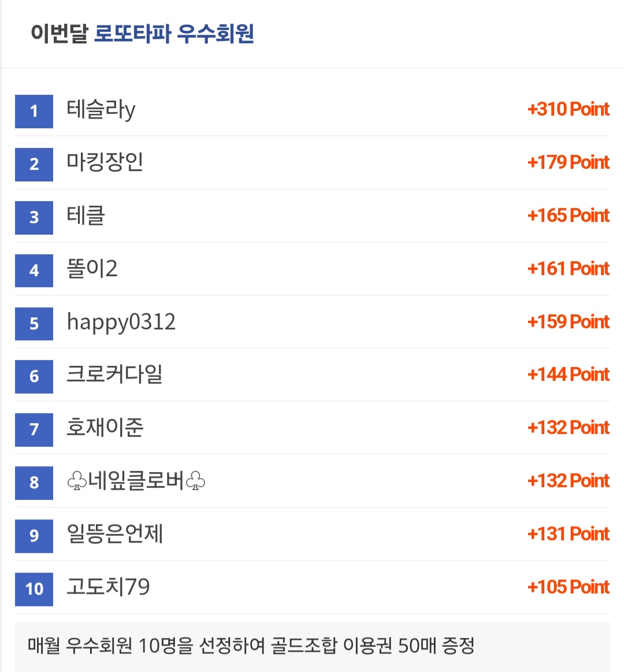Viewport: 624px width, 672px height.
Task: Click the rank 2 blue badge
Action: 34,165
